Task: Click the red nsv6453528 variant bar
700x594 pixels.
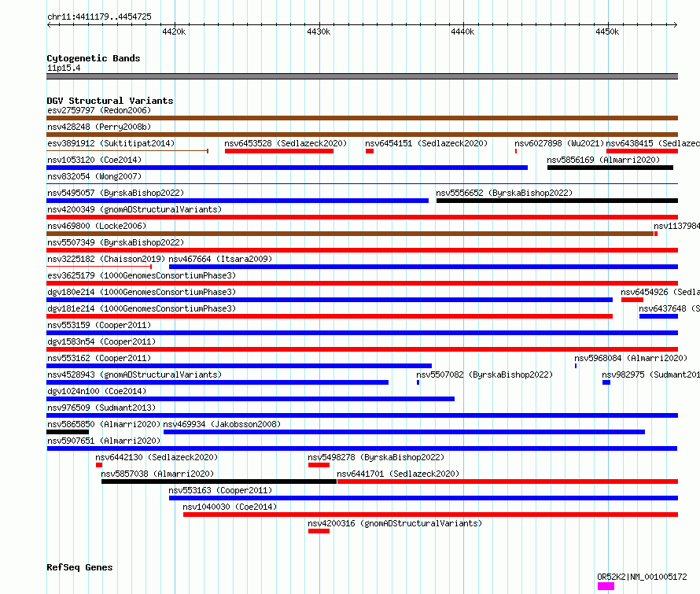Action: 279,151
